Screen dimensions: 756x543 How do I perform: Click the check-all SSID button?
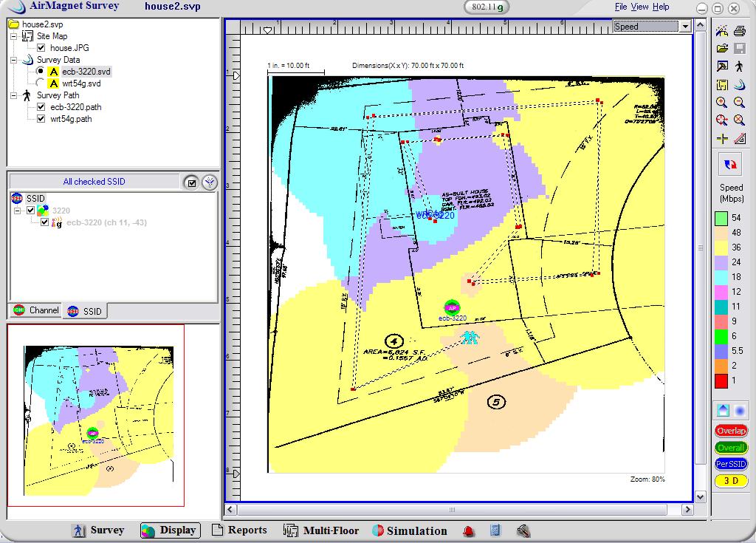191,182
